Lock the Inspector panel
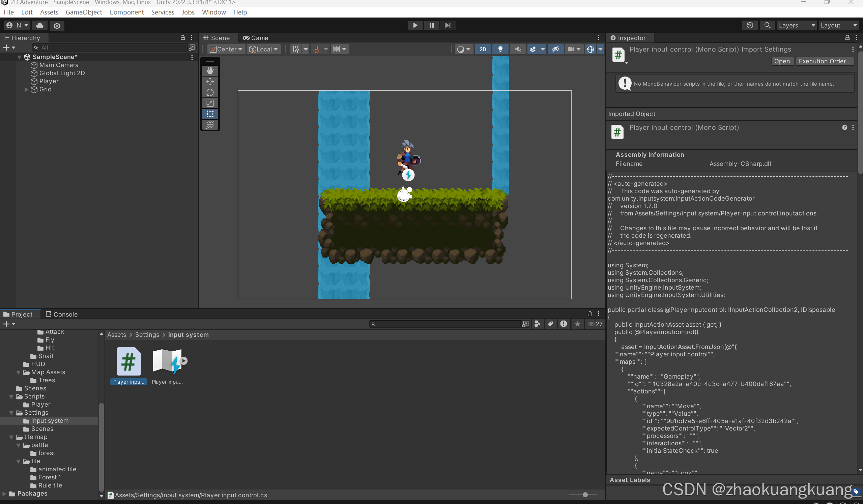 tap(847, 38)
